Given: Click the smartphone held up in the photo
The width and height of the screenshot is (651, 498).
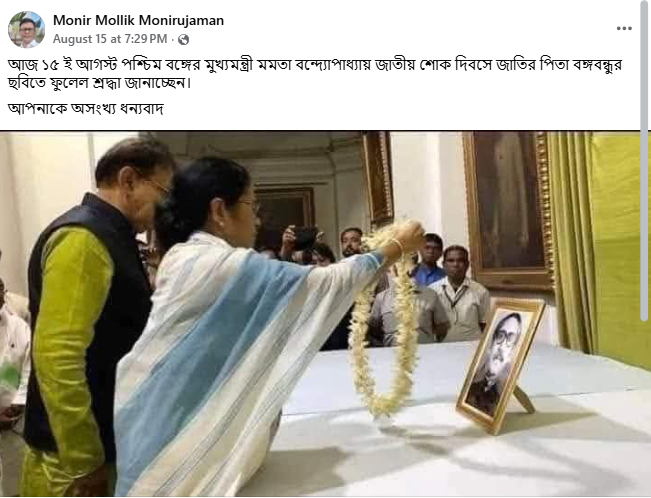Looking at the screenshot, I should [x=305, y=238].
